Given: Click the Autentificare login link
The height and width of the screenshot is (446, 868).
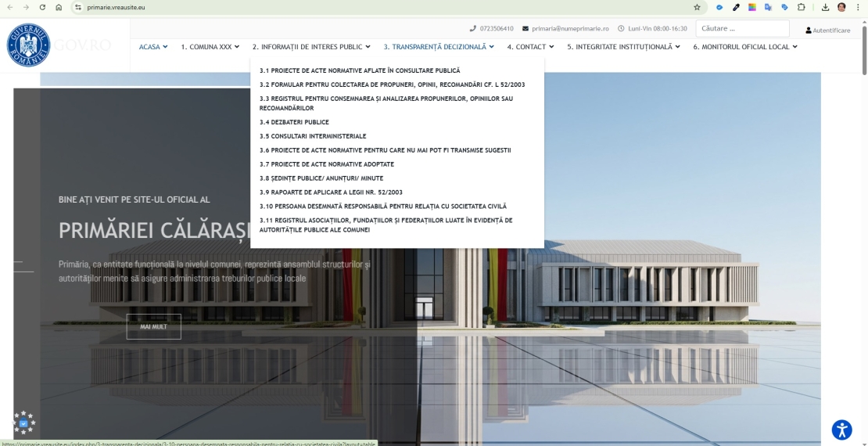Looking at the screenshot, I should coord(828,31).
